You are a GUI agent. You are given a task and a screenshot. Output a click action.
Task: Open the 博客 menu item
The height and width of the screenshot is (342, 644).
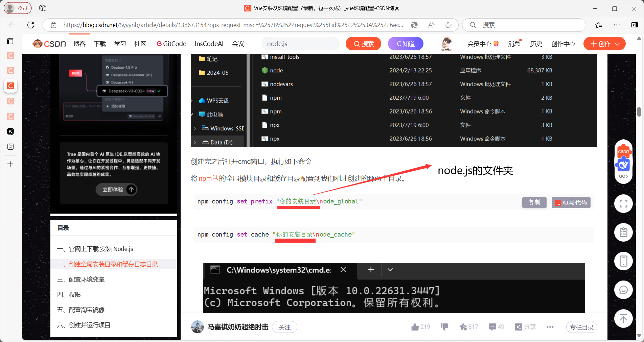[79, 44]
